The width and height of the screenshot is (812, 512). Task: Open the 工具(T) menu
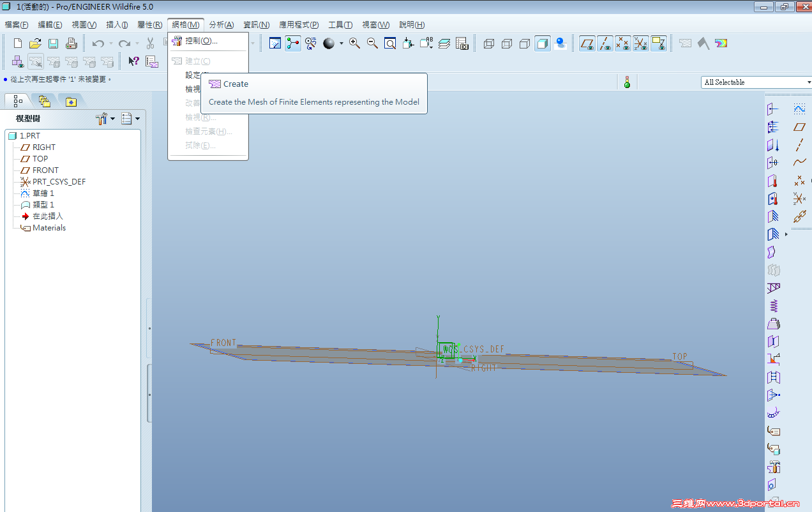(x=340, y=25)
